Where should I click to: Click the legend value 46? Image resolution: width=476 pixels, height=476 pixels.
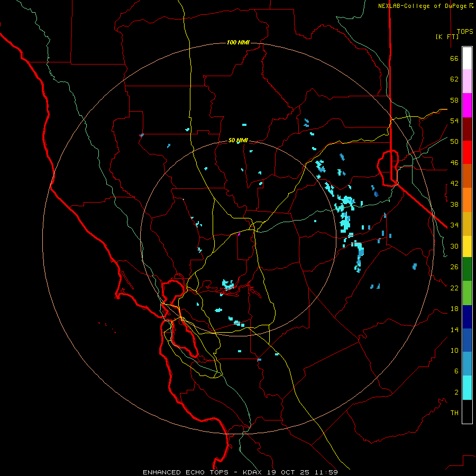click(x=454, y=163)
